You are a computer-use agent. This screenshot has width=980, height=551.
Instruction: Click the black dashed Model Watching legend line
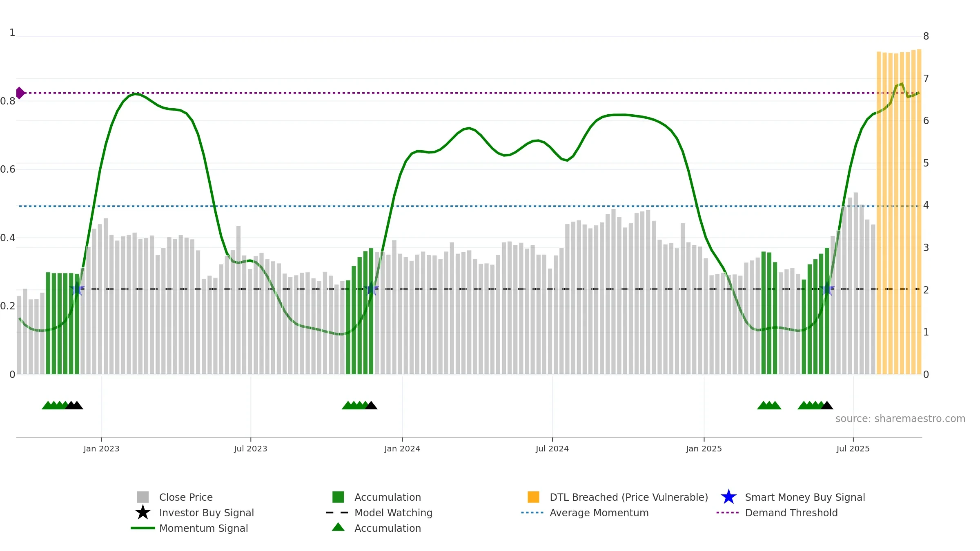tap(337, 513)
